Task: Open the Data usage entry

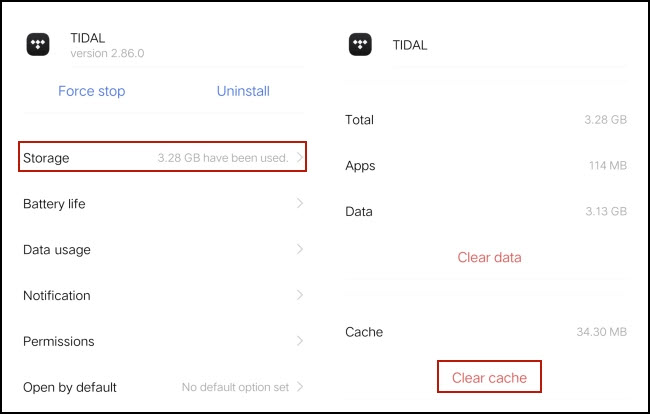Action: [162, 249]
